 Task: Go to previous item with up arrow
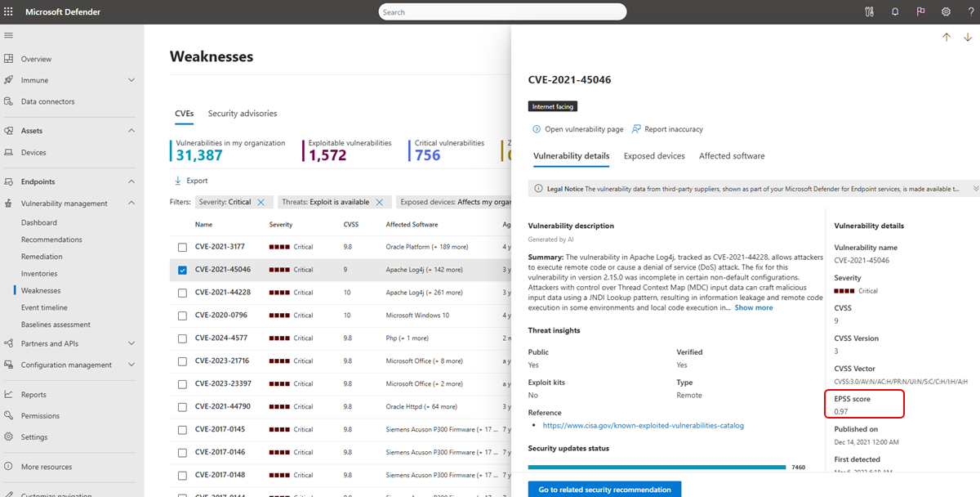[x=947, y=38]
